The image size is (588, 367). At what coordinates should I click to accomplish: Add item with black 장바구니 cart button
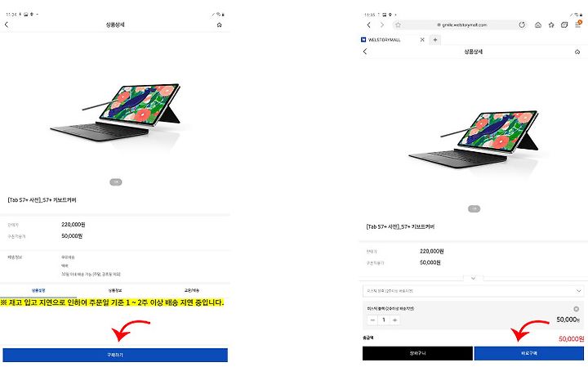(417, 353)
